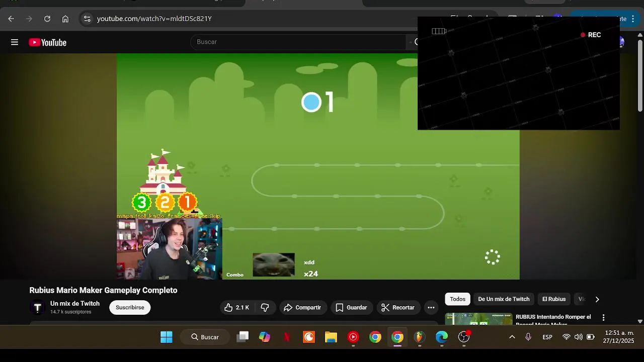
Task: Launch Copilot from the taskbar
Action: coord(265,337)
